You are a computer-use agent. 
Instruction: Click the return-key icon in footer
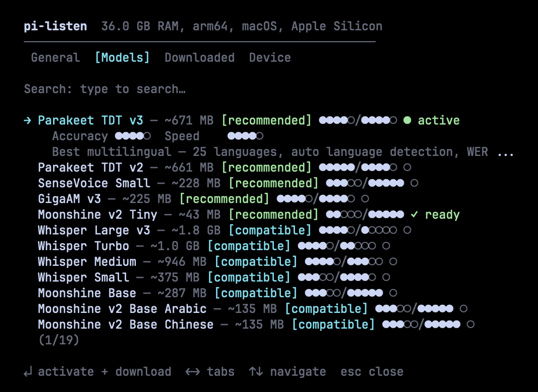point(28,372)
